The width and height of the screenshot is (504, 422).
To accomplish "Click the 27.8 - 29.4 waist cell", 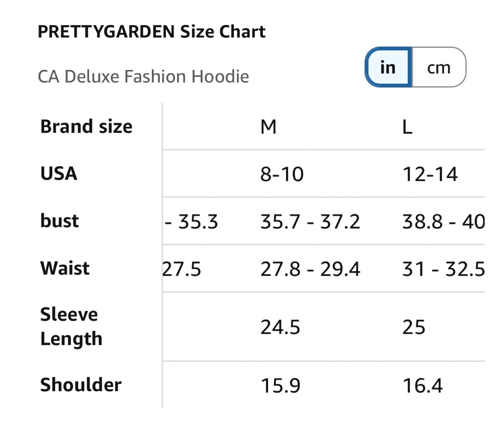I will pyautogui.click(x=310, y=269).
